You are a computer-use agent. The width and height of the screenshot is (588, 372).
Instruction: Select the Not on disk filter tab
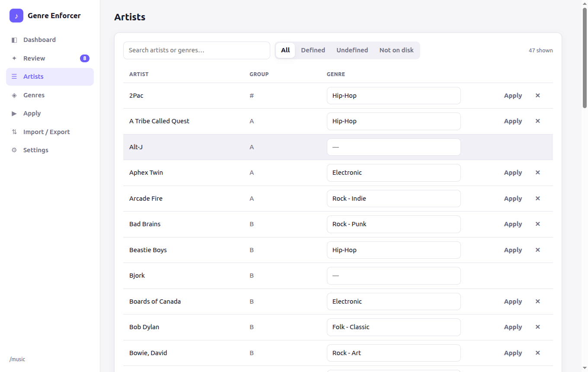(396, 50)
